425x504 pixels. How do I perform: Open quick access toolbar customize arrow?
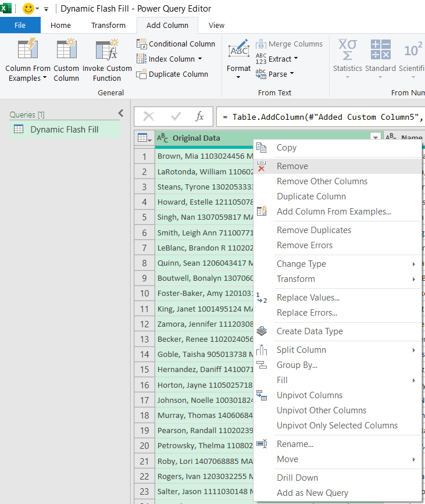[x=47, y=9]
